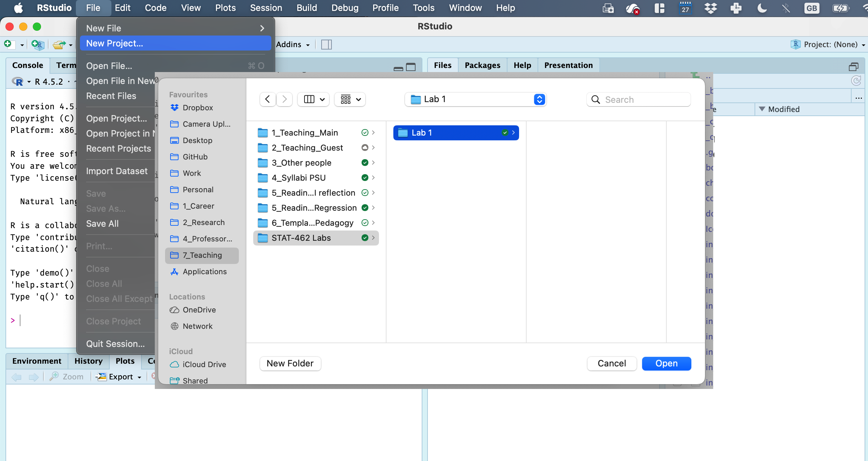Click the Open button in dialog
This screenshot has height=461, width=868.
coord(666,363)
